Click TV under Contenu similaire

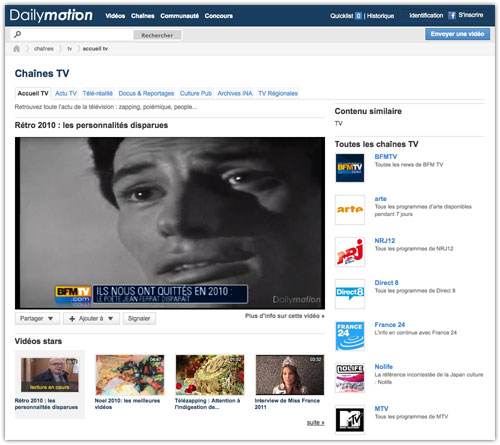click(x=338, y=123)
